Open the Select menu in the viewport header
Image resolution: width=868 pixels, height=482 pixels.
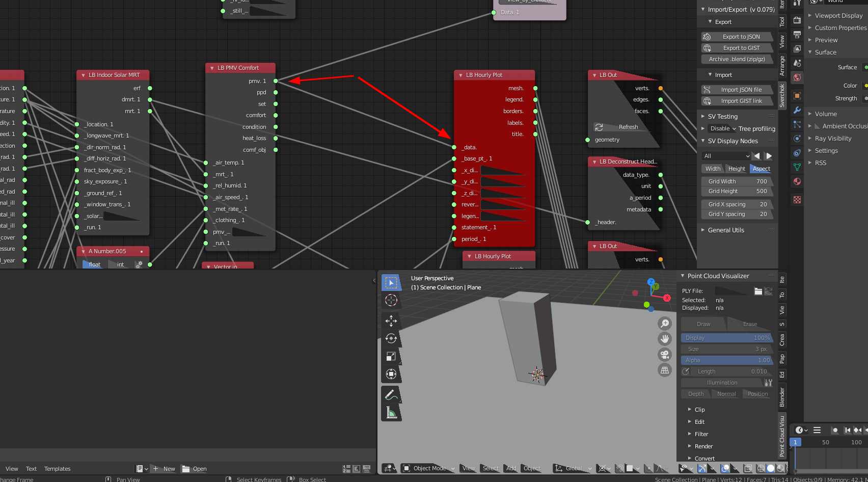(x=490, y=468)
